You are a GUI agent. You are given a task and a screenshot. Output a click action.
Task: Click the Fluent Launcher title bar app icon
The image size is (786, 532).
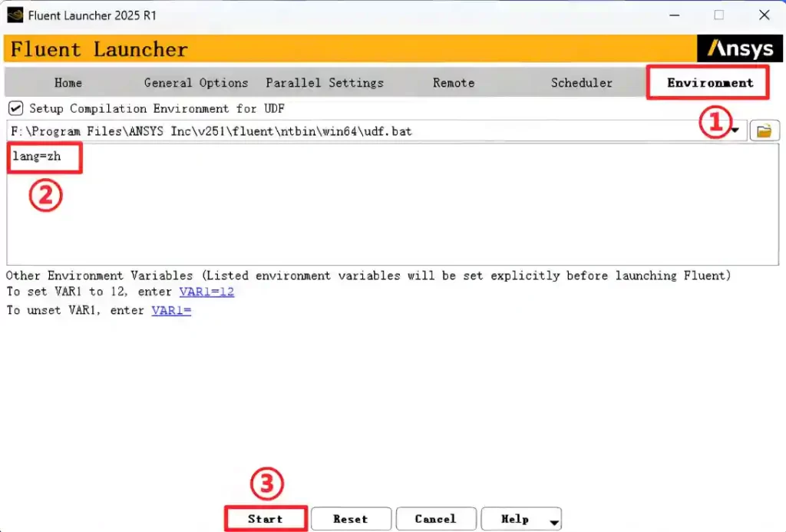(x=15, y=15)
